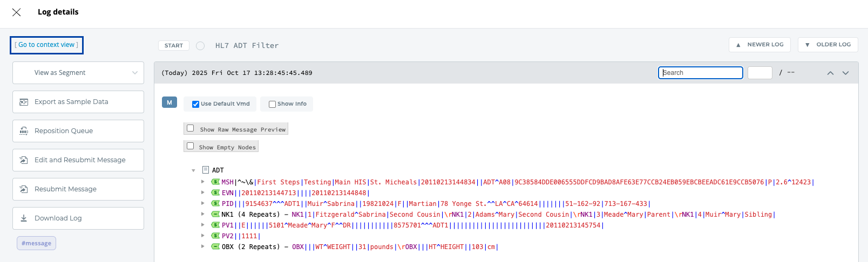Viewport: 868px width, 262px height.
Task: Jump to next search result arrow
Action: (x=846, y=73)
